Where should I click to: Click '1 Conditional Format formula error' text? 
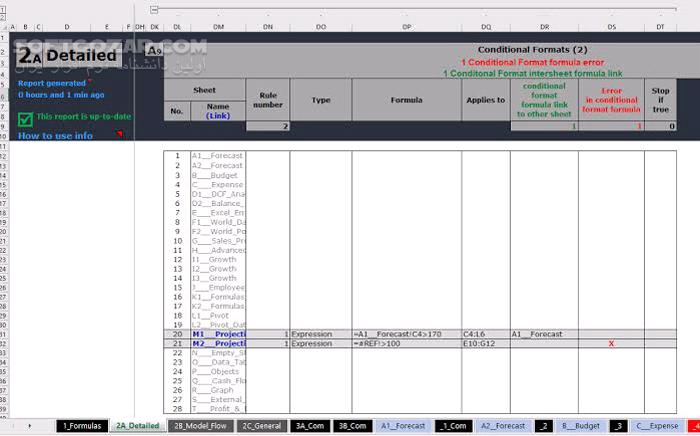(x=532, y=62)
